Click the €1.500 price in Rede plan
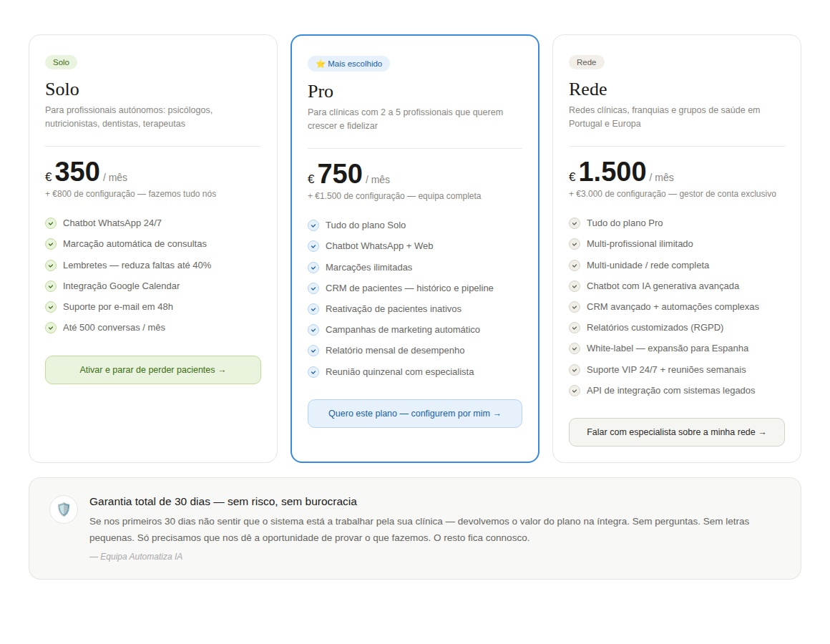This screenshot has height=644, width=830. 612,172
